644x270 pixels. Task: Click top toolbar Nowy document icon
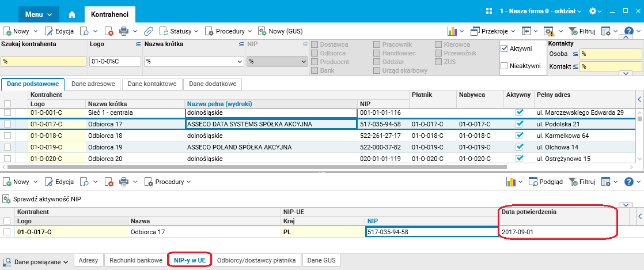tap(7, 31)
